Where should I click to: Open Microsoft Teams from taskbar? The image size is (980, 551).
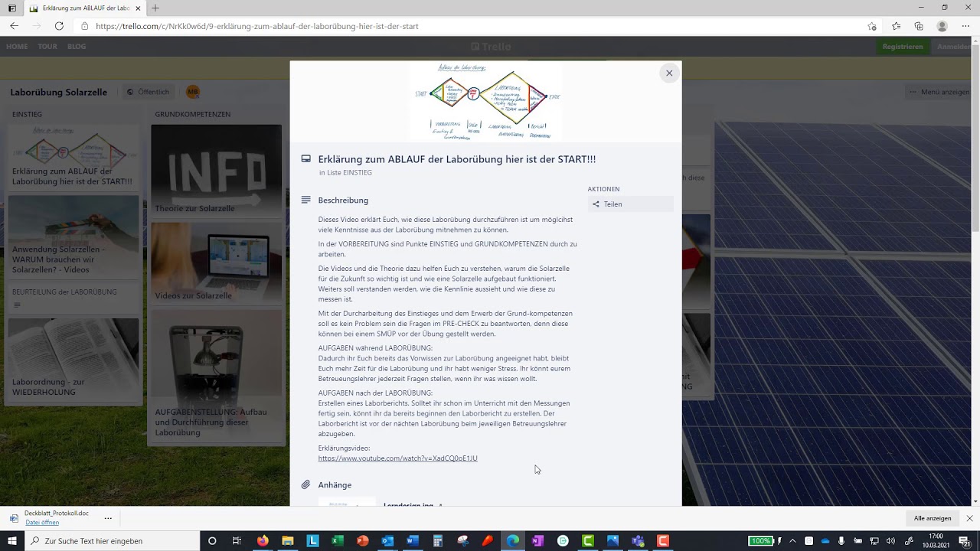pos(638,541)
